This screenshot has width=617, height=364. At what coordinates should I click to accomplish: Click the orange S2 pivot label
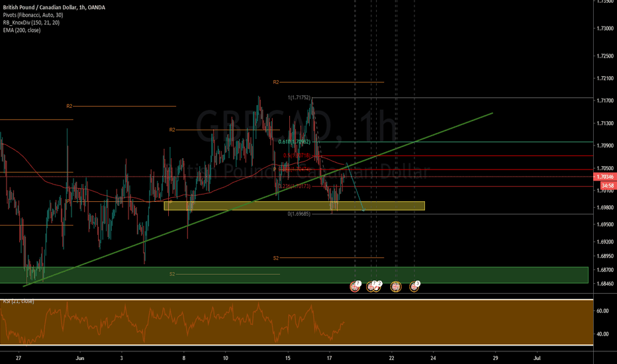(x=276, y=258)
